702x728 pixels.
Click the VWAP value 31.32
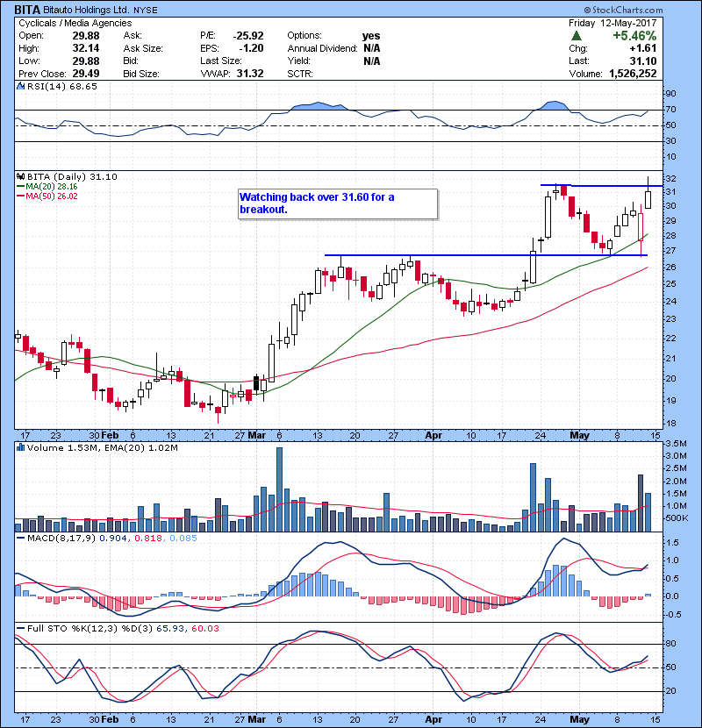pyautogui.click(x=250, y=74)
